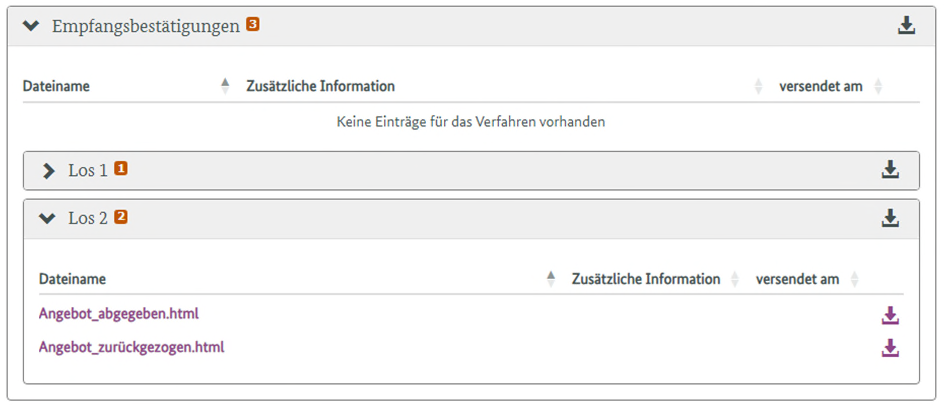944x416 pixels.
Task: Click the orange badge next to Los 2
Action: coord(121,217)
